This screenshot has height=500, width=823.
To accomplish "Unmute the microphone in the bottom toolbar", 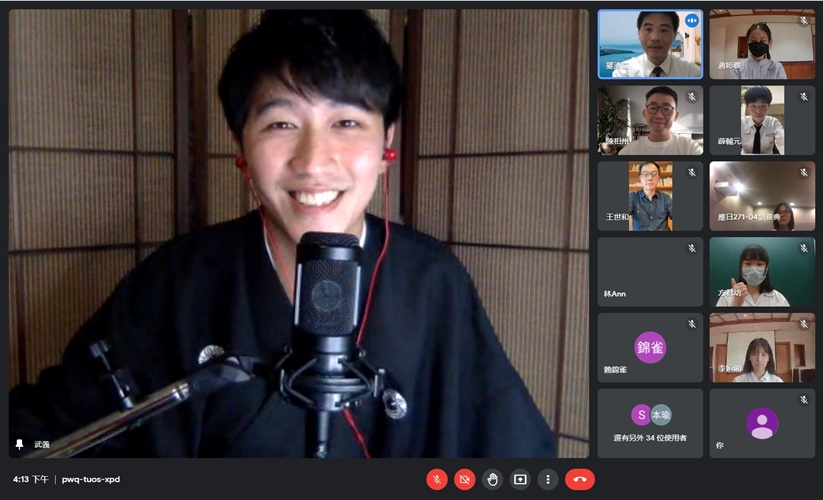I will point(437,479).
